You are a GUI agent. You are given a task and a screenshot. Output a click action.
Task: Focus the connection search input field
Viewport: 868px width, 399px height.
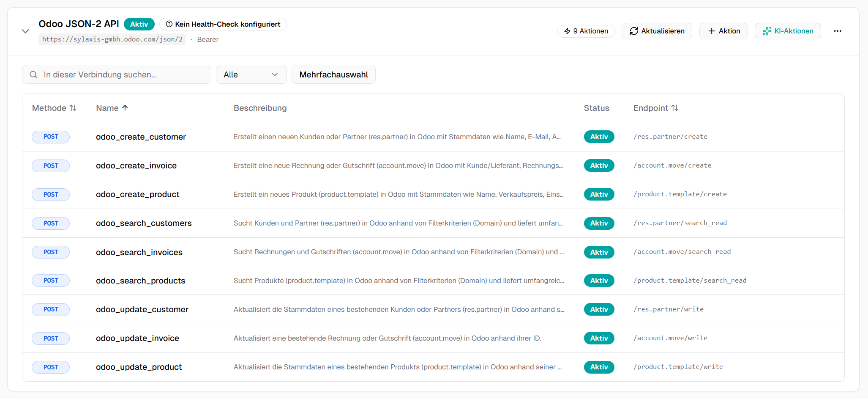coord(117,74)
